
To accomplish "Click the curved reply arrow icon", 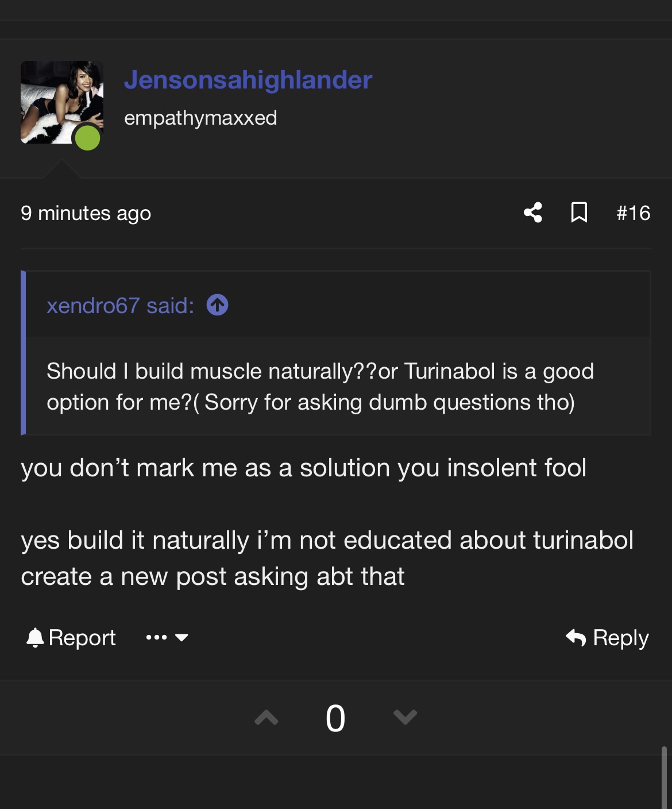I will (x=576, y=637).
